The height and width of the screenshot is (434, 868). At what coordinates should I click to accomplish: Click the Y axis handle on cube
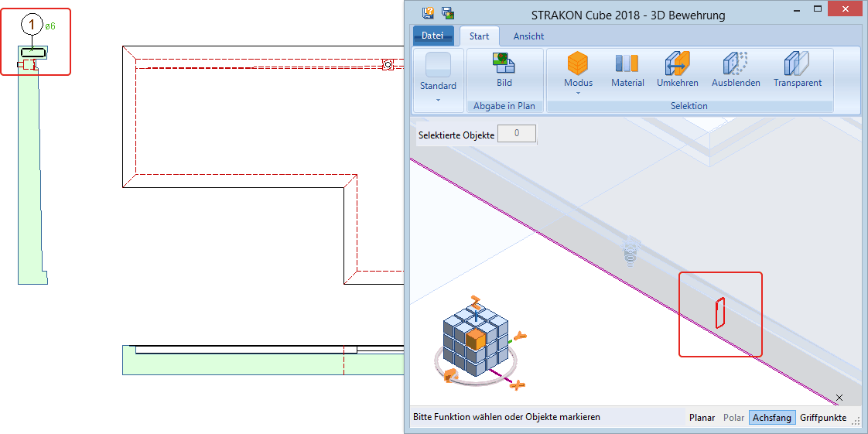[x=518, y=335]
